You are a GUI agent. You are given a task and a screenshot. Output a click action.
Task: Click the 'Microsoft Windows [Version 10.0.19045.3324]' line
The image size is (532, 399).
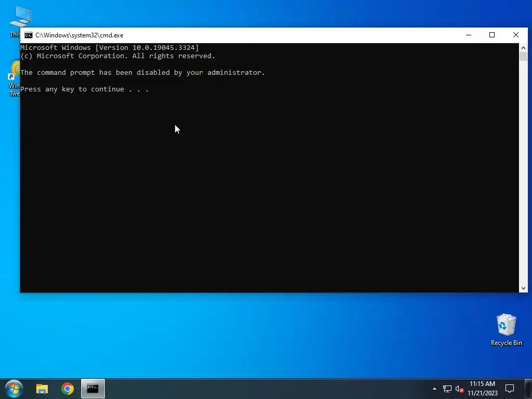coord(110,47)
